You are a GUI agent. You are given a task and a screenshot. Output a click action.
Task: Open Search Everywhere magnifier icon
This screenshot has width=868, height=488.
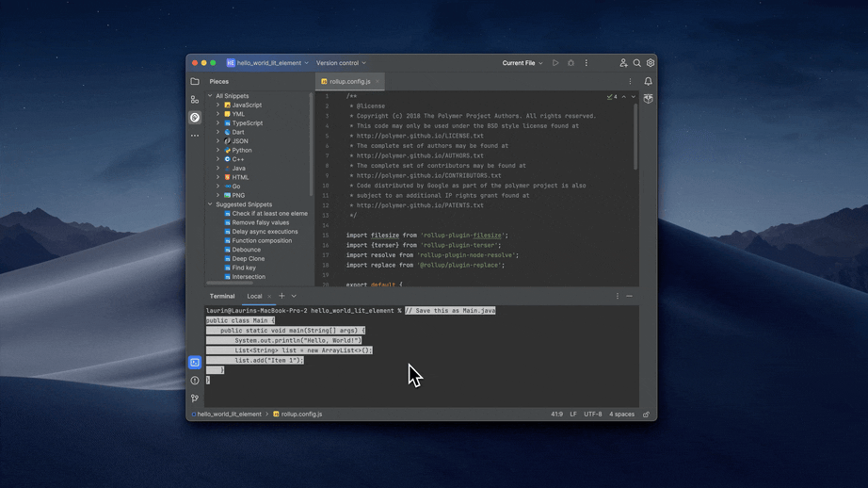(x=637, y=63)
